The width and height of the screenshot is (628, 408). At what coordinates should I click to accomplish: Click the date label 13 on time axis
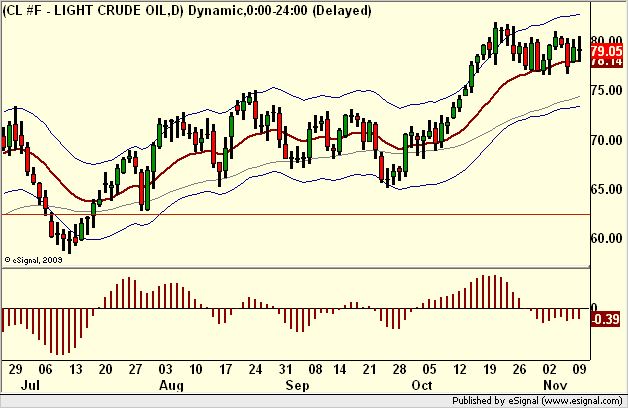(75, 369)
